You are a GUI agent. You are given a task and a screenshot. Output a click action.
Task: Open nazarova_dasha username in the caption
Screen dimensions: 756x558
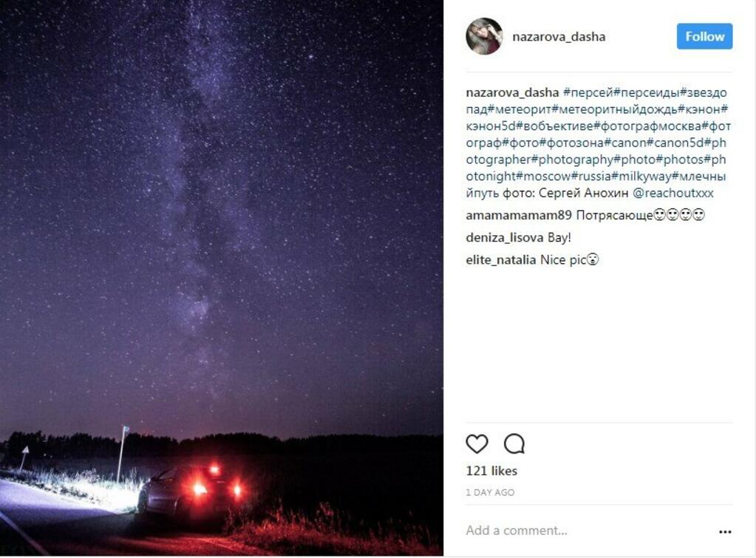[x=512, y=92]
